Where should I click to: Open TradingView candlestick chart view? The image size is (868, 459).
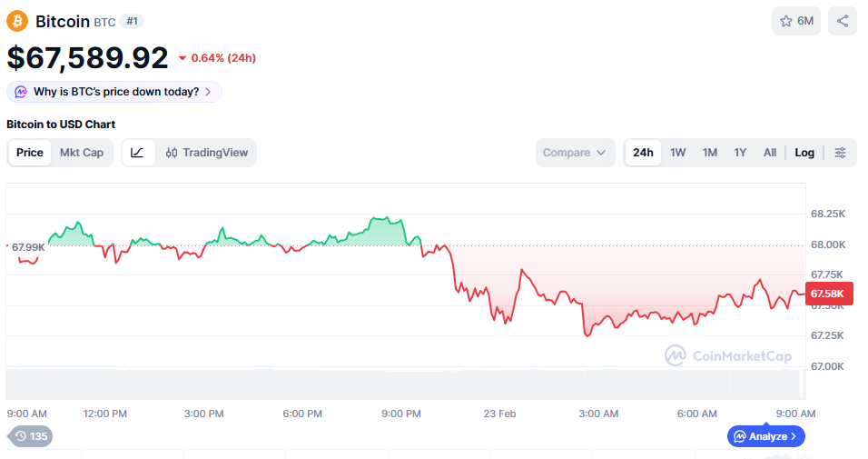207,153
